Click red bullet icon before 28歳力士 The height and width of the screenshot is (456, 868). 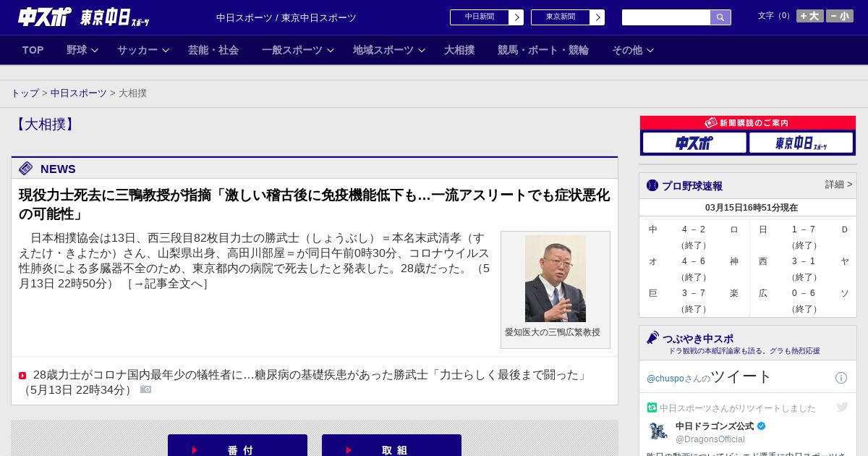tap(22, 376)
